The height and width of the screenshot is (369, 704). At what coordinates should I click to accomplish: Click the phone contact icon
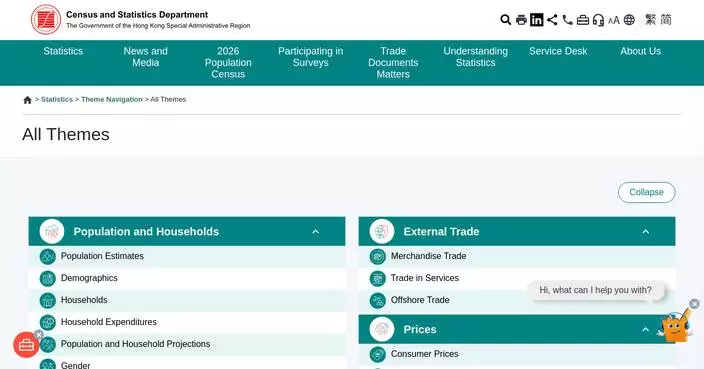[x=568, y=20]
